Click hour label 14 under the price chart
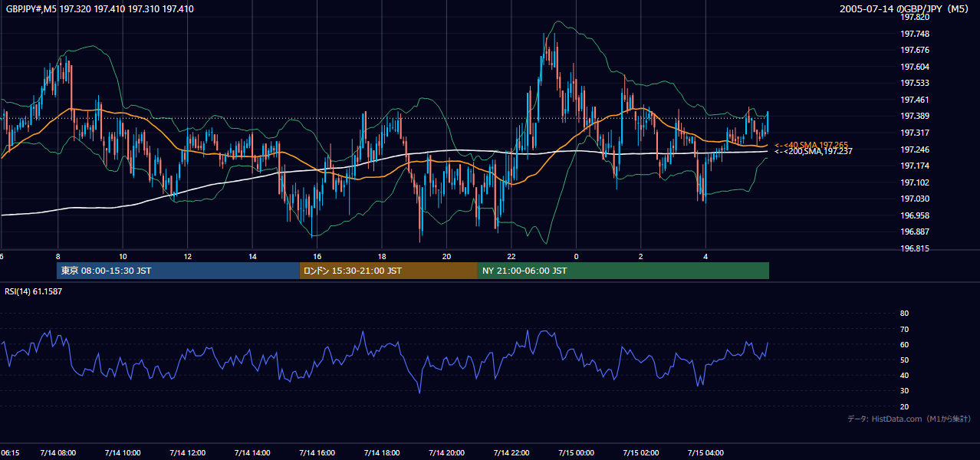 252,256
